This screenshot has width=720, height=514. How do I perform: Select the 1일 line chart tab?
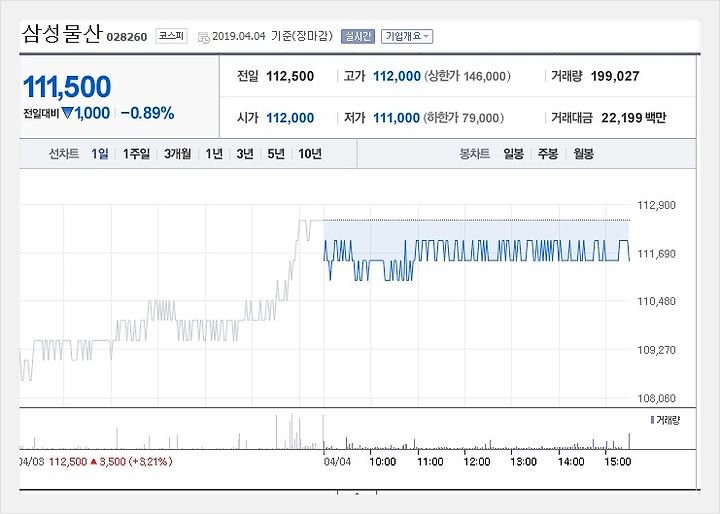point(100,153)
